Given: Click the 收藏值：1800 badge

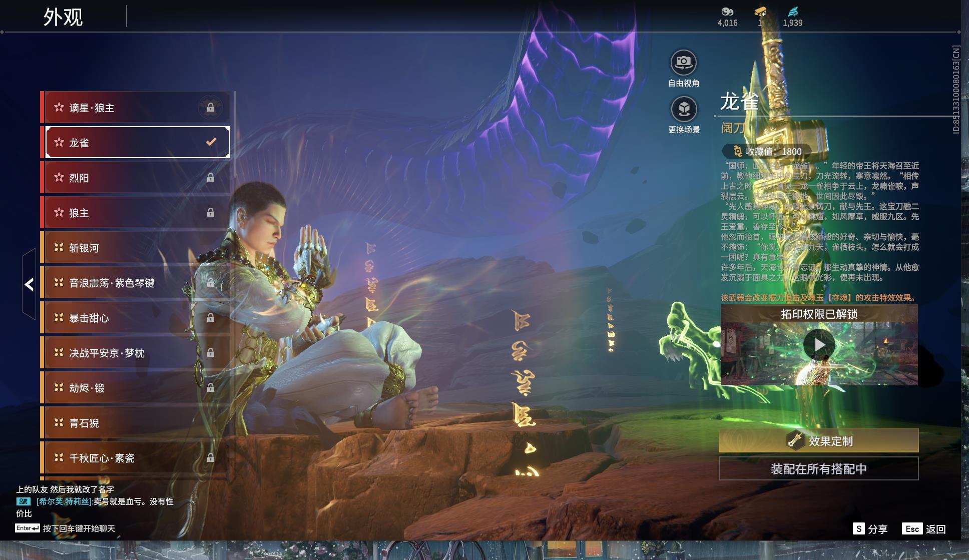Looking at the screenshot, I should (766, 152).
